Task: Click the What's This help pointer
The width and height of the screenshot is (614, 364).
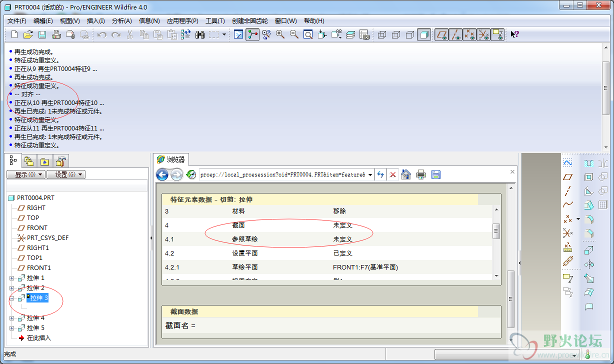Action: pyautogui.click(x=514, y=34)
